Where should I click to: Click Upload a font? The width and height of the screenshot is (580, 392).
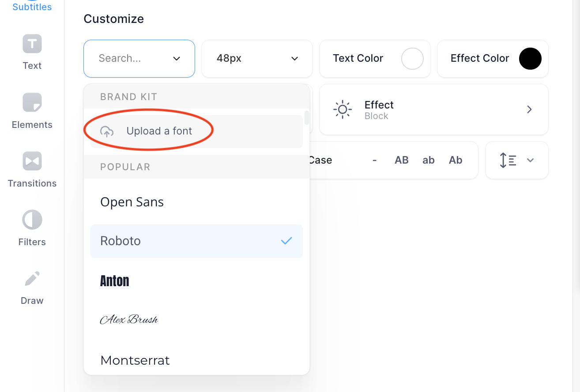159,131
